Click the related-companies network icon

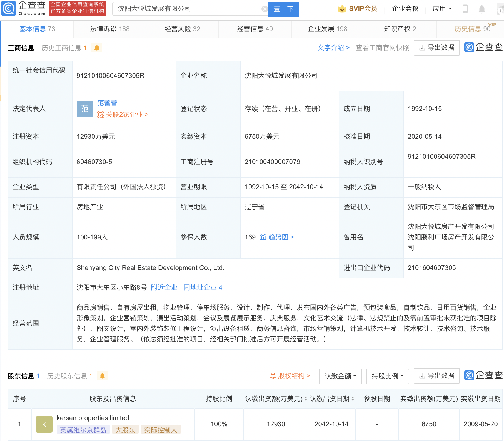point(100,115)
